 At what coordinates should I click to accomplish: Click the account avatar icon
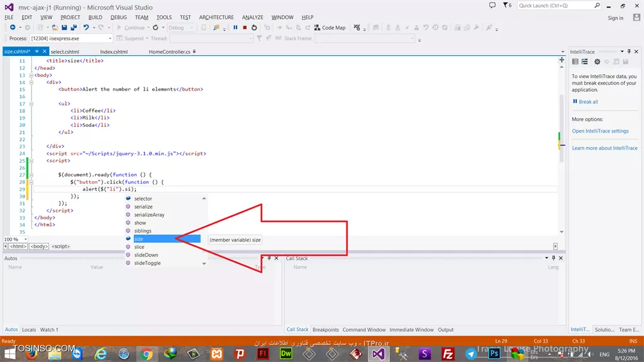(x=636, y=18)
